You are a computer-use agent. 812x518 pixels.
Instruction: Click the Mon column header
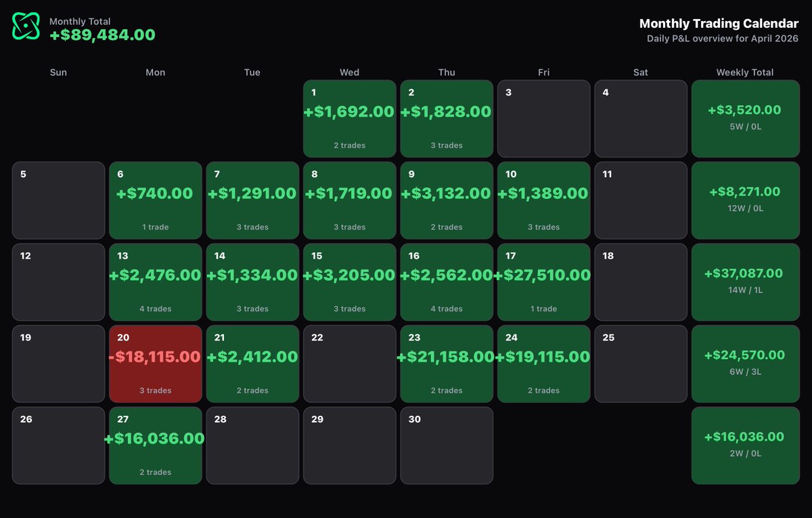156,72
